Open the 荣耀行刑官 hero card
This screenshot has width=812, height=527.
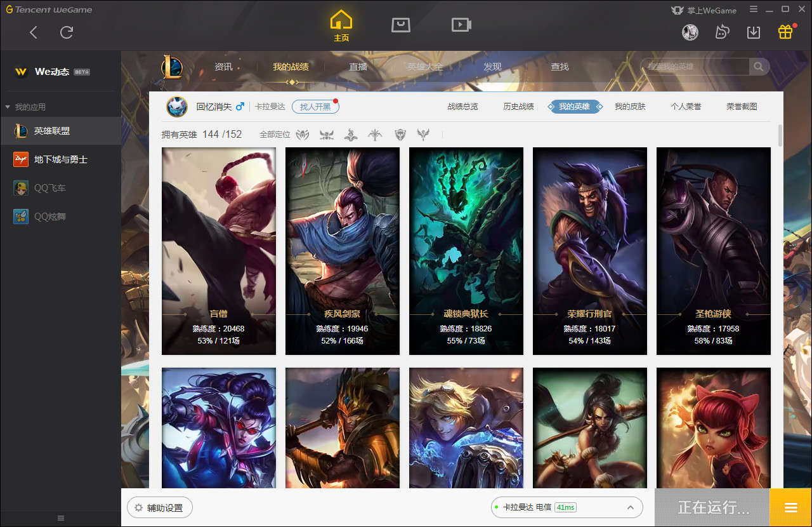point(590,251)
